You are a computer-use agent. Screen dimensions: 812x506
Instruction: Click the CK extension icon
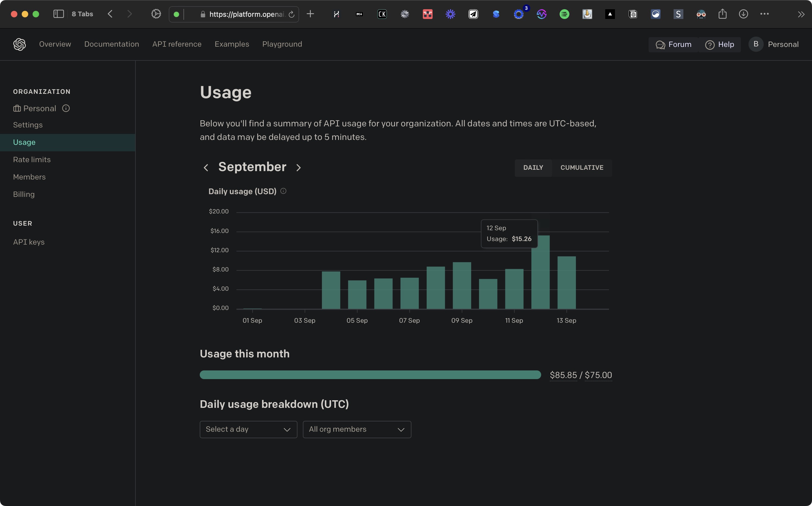click(382, 14)
